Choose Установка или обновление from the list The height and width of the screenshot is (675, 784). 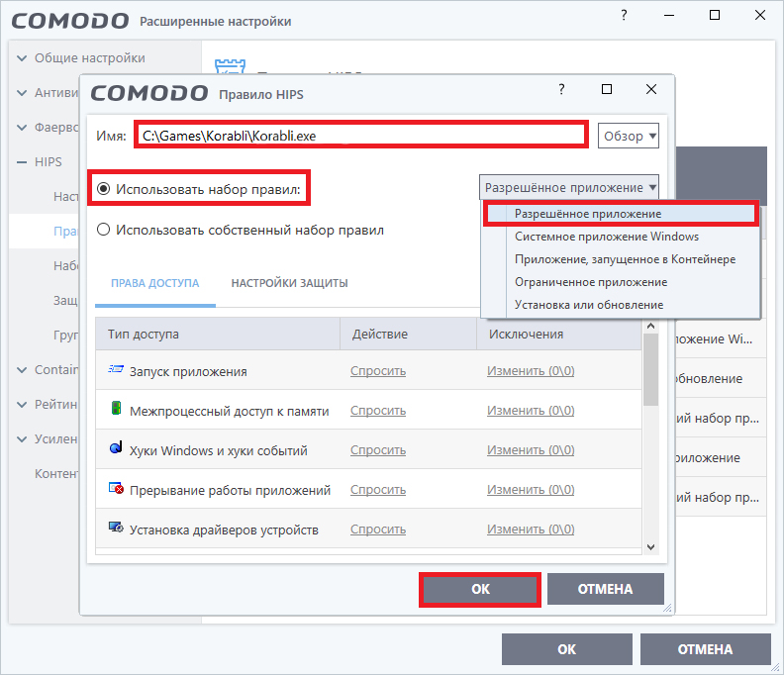(x=621, y=305)
